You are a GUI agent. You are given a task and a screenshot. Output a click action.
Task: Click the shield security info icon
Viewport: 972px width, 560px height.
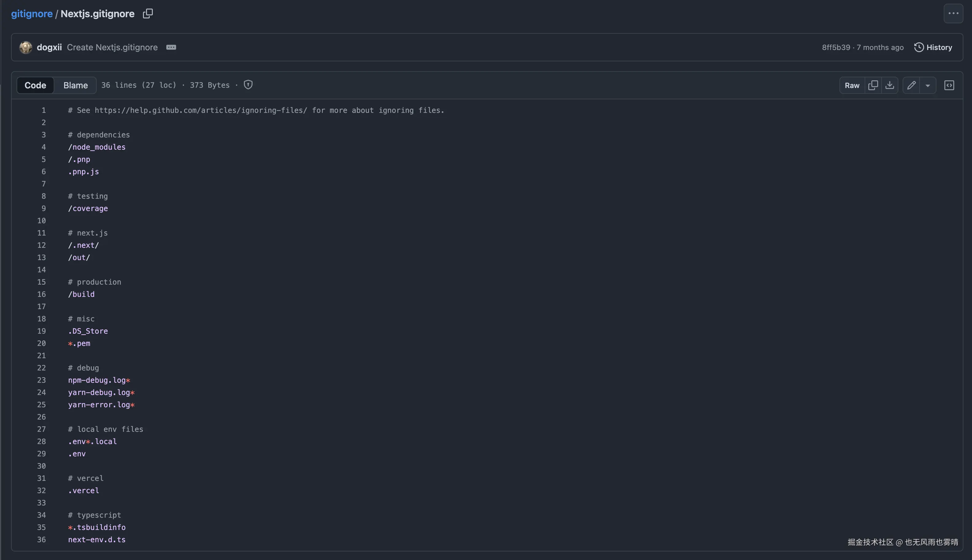click(248, 85)
